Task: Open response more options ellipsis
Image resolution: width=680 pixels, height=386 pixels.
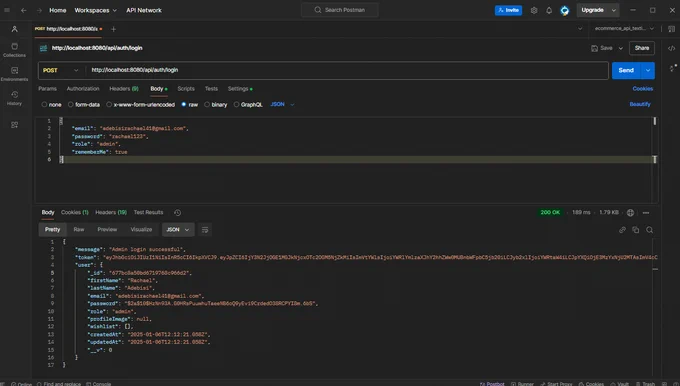Action: tap(646, 213)
